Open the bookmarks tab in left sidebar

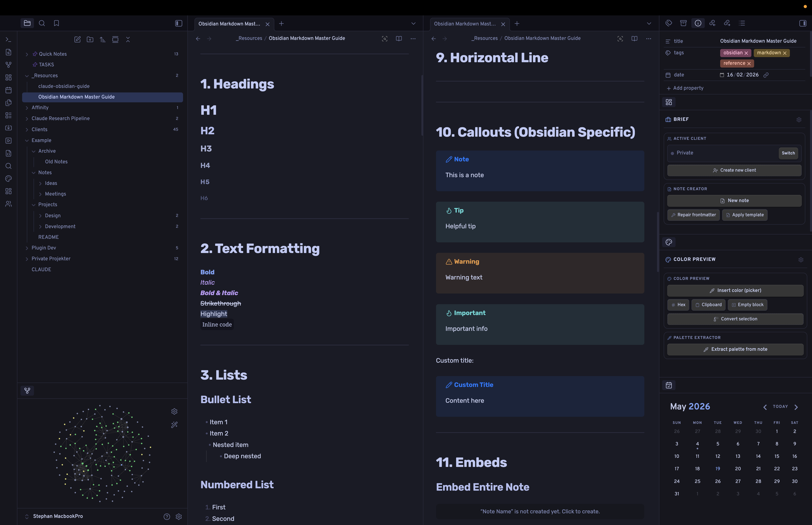[56, 23]
